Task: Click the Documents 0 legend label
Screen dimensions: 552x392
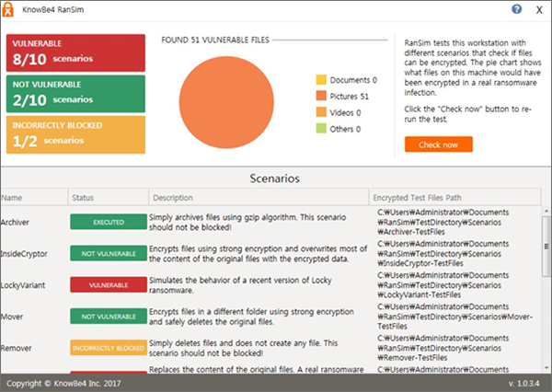Action: pos(353,80)
